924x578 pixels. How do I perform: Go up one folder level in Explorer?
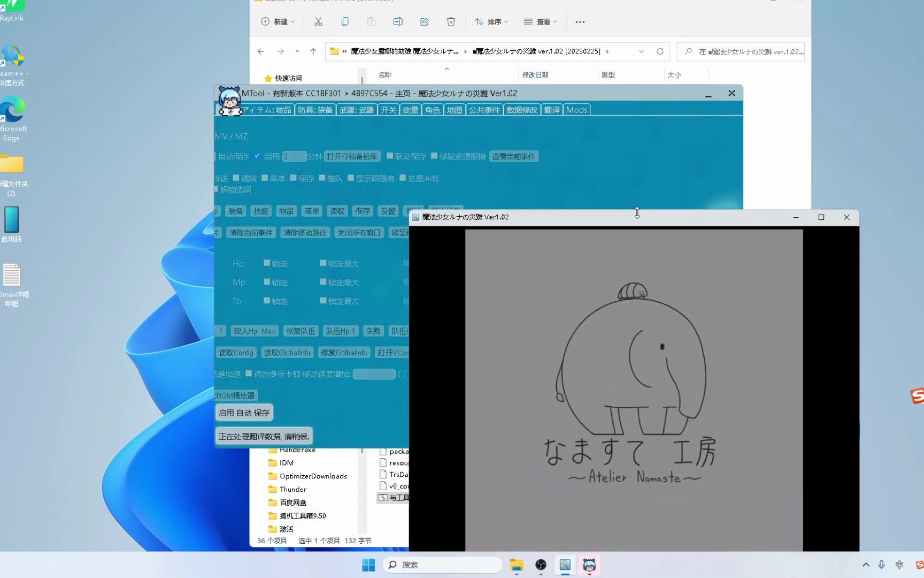click(x=313, y=51)
